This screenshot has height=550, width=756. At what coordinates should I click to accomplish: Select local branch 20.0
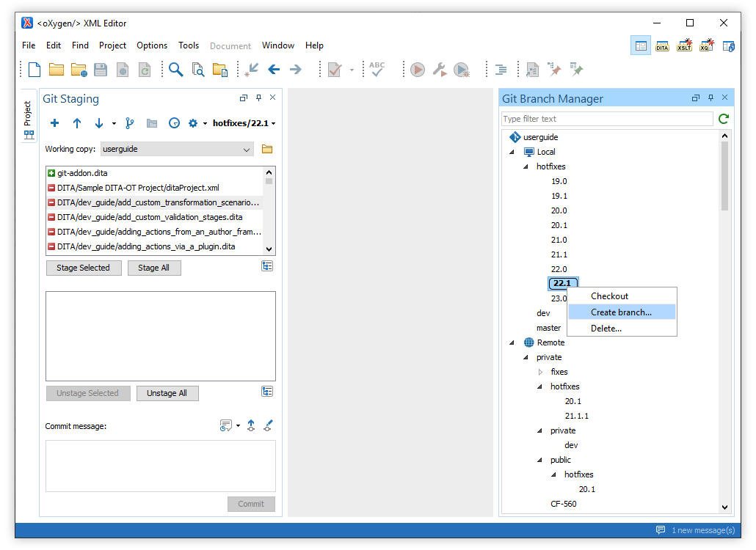559,210
